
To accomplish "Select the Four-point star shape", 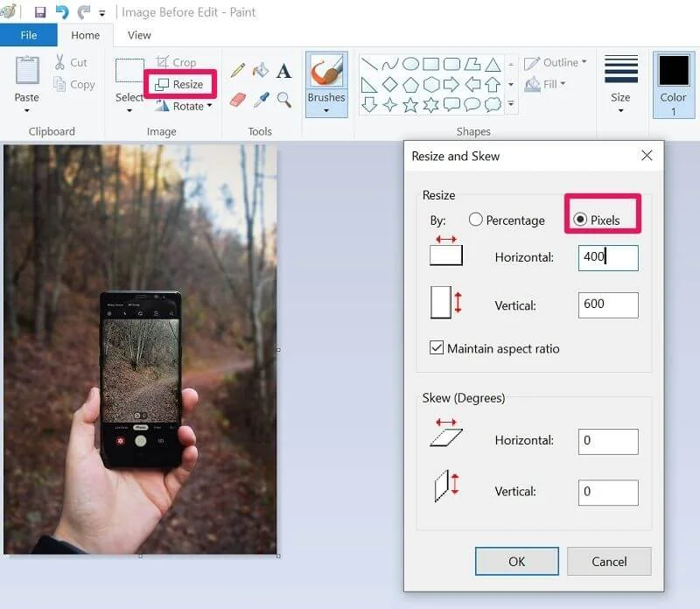I will 390,105.
